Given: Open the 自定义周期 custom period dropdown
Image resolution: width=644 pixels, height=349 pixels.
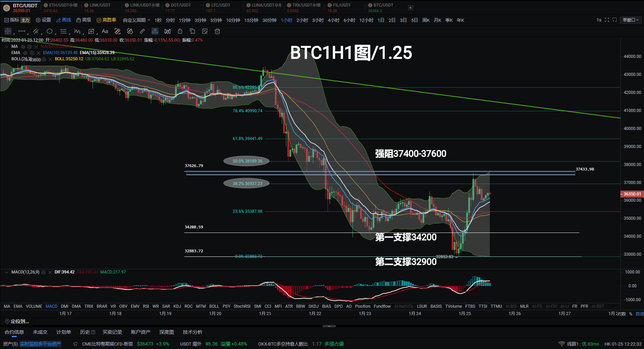Looking at the screenshot, I should point(137,20).
